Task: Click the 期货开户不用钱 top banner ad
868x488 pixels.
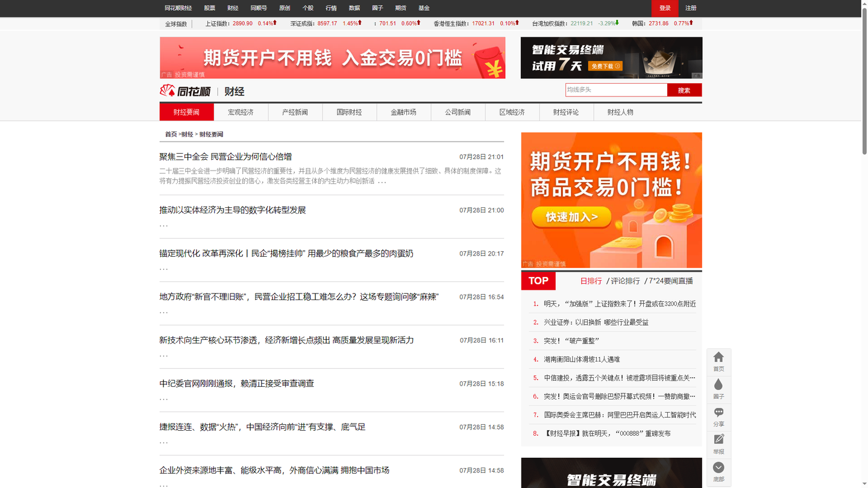Action: 332,58
